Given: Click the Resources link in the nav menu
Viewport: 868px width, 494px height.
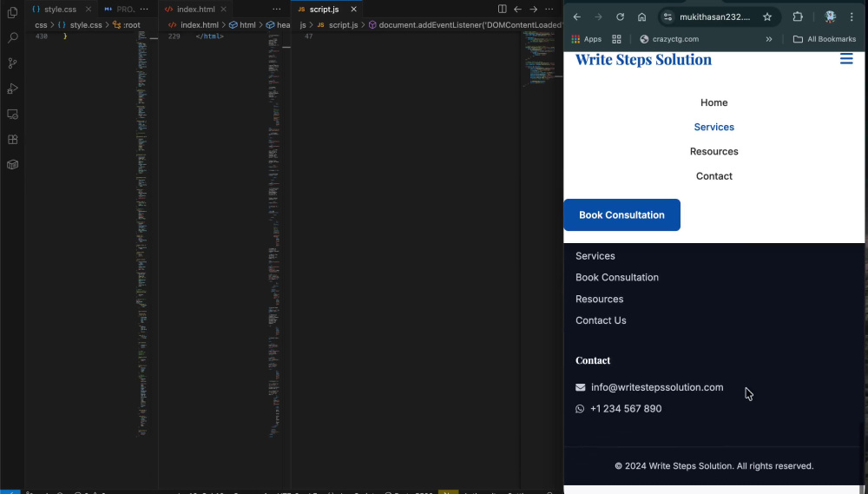Looking at the screenshot, I should tap(713, 151).
